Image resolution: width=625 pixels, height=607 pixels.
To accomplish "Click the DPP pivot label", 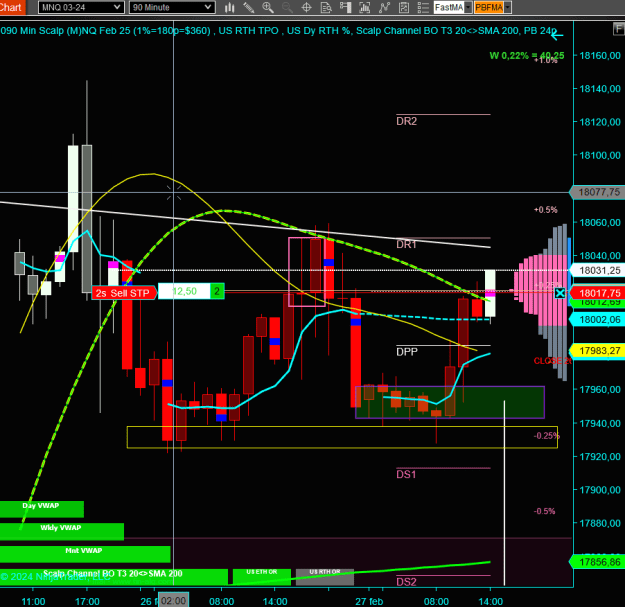I will point(407,352).
